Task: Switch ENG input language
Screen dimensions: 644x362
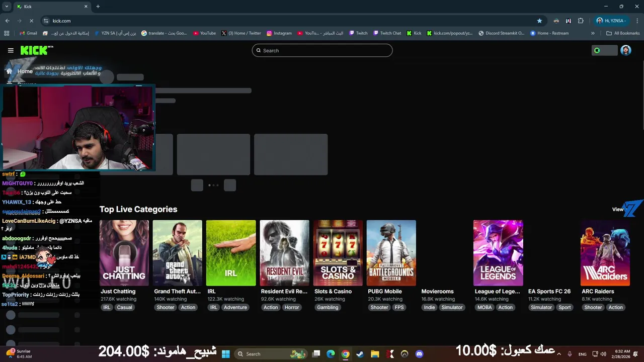Action: (582, 354)
